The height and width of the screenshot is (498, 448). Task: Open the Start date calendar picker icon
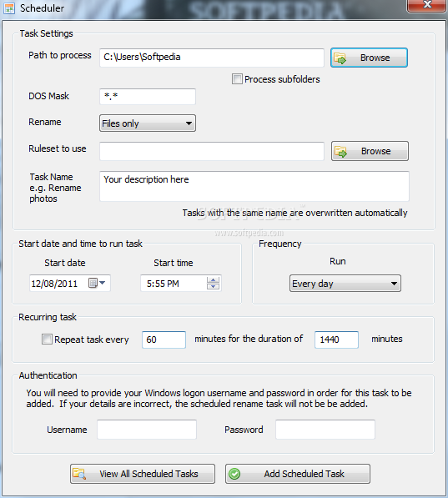97,283
